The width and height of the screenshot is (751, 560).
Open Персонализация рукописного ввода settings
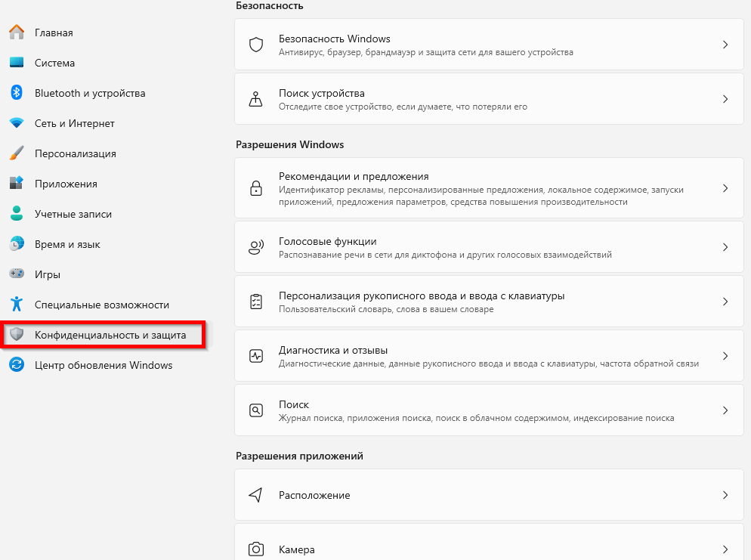click(421, 296)
